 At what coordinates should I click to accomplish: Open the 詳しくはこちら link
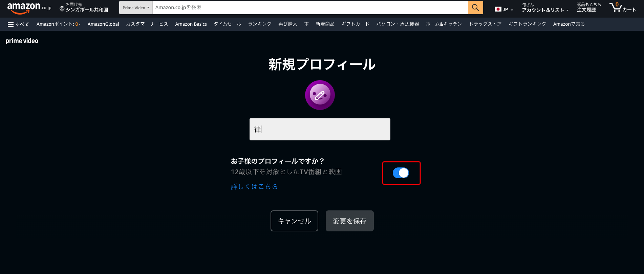[254, 186]
